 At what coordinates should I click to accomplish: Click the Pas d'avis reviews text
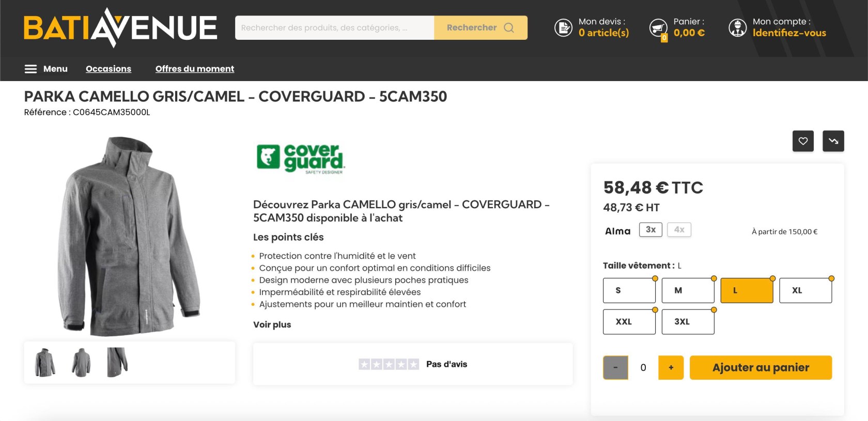(446, 364)
